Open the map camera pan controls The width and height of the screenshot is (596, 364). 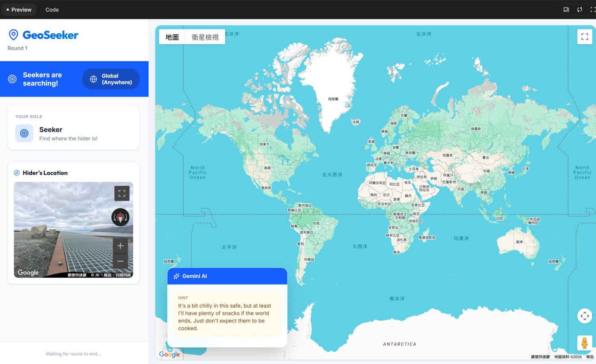tap(584, 316)
